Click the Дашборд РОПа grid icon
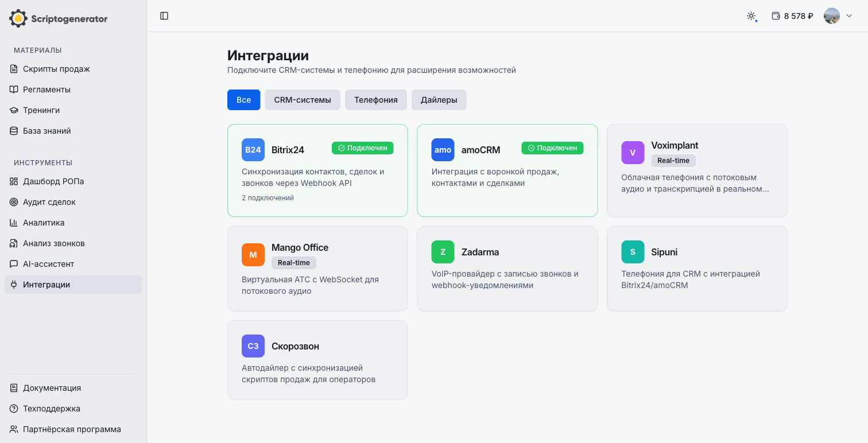Image resolution: width=868 pixels, height=443 pixels. click(x=14, y=181)
